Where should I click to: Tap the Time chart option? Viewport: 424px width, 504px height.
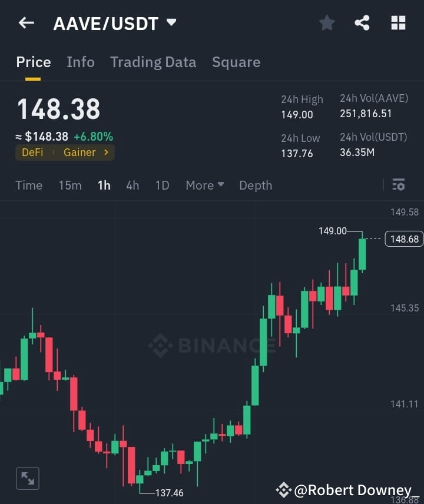[x=29, y=185]
